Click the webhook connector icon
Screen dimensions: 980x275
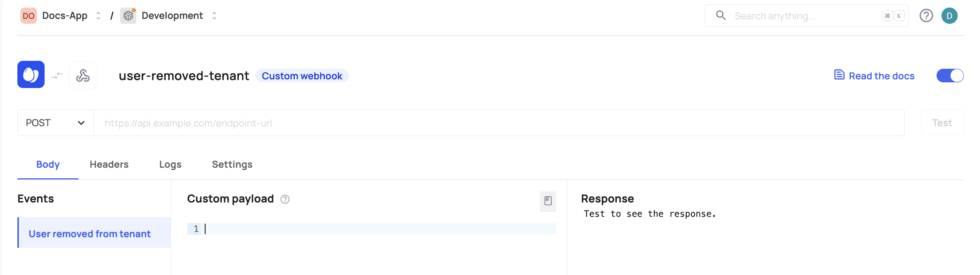click(x=83, y=75)
